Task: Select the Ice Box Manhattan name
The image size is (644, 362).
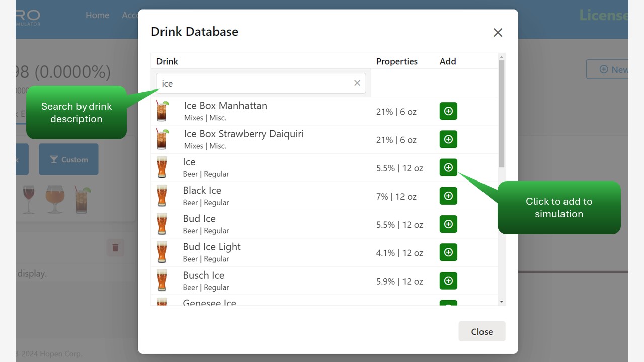Action: point(225,106)
